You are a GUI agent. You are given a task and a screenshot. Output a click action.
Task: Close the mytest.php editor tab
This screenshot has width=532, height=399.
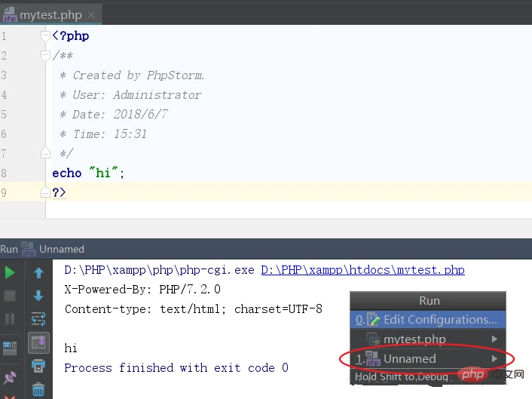[x=91, y=14]
